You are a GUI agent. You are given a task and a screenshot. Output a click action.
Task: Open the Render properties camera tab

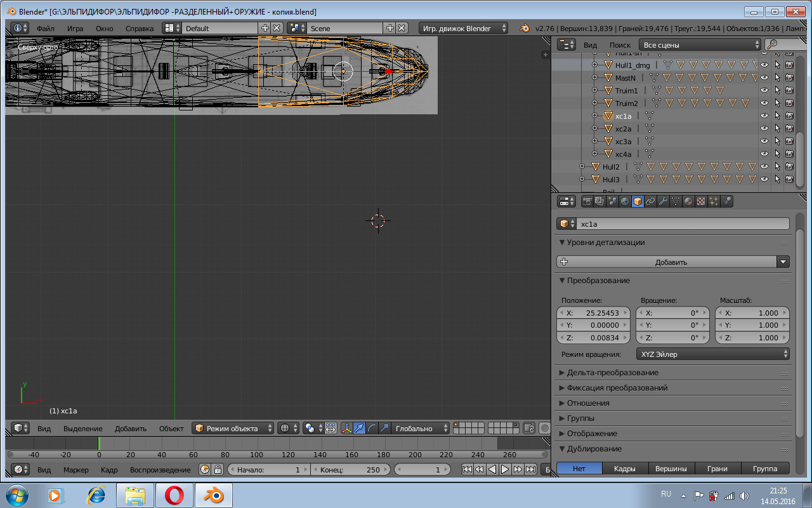click(x=587, y=201)
